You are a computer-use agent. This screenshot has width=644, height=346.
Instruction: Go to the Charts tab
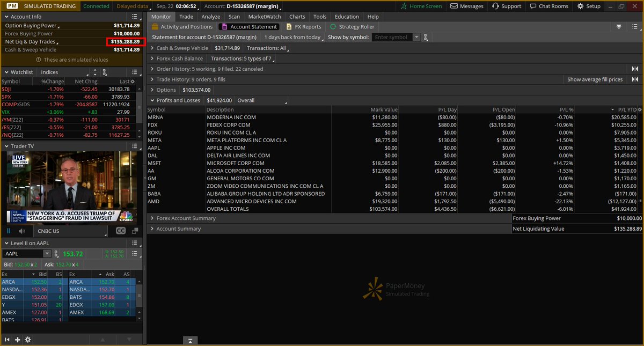[x=297, y=17]
